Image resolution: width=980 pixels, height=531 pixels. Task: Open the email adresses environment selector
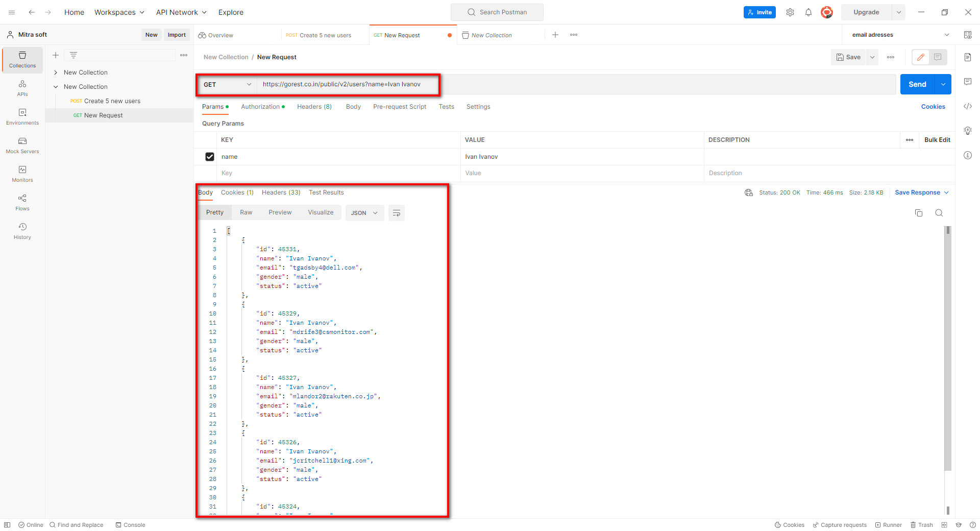[x=901, y=35]
